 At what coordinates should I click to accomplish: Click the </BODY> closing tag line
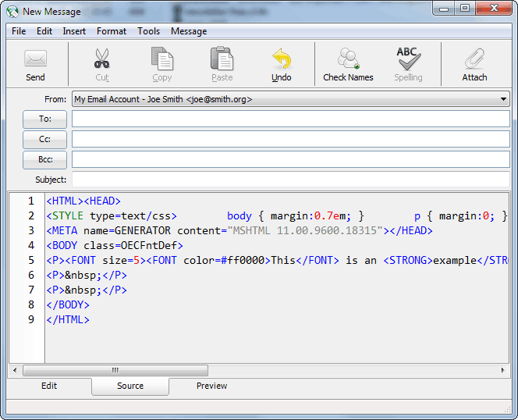pos(68,304)
